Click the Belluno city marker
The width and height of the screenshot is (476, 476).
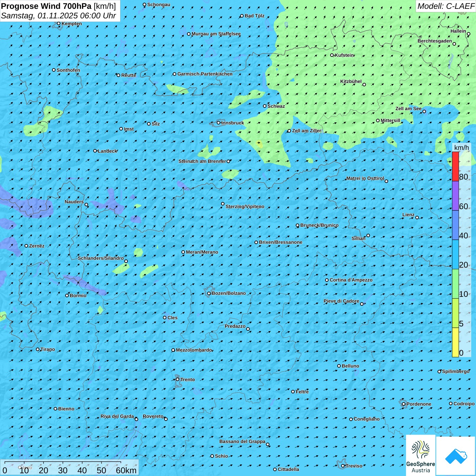click(x=339, y=366)
